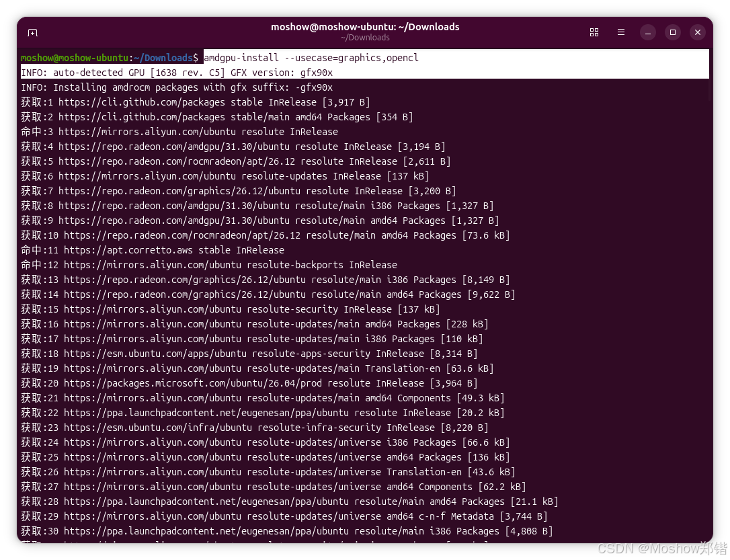Open the resolute-updates/main i386 Packages URL on line 17
Viewport: 730px width, 560px height.
click(153, 339)
